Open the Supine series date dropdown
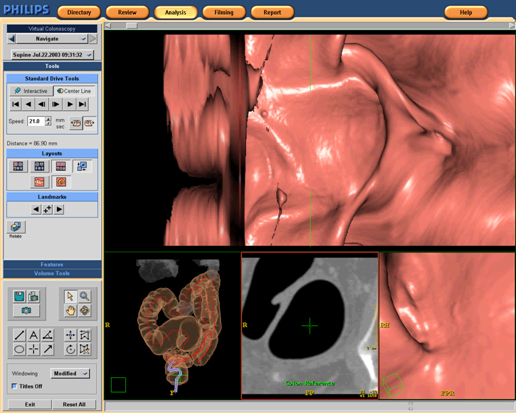This screenshot has height=413, width=516. pyautogui.click(x=52, y=55)
